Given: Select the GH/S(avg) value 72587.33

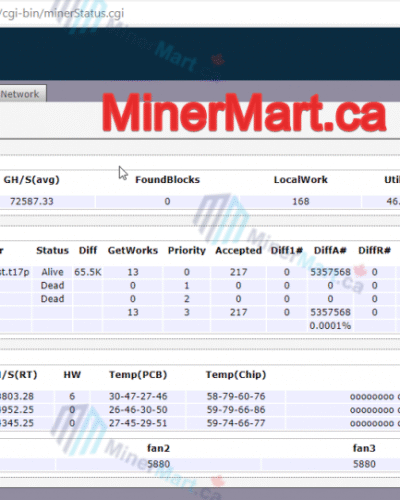Looking at the screenshot, I should tap(32, 201).
